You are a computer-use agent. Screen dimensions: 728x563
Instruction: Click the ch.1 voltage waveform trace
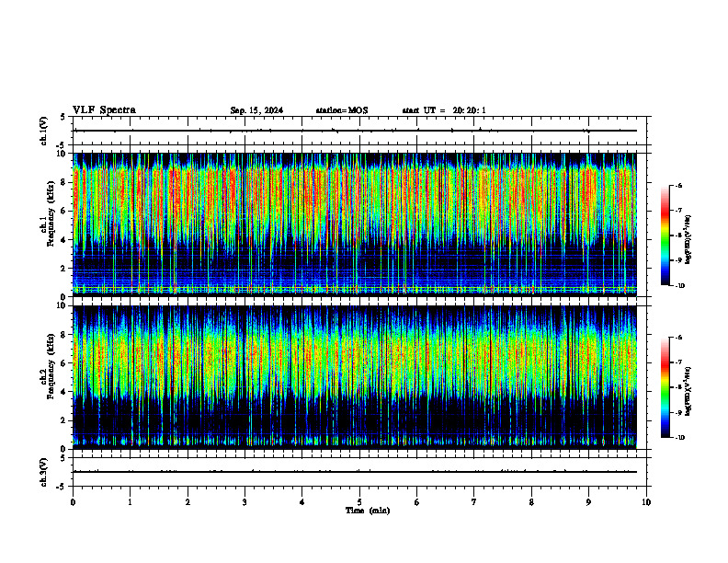click(x=355, y=131)
